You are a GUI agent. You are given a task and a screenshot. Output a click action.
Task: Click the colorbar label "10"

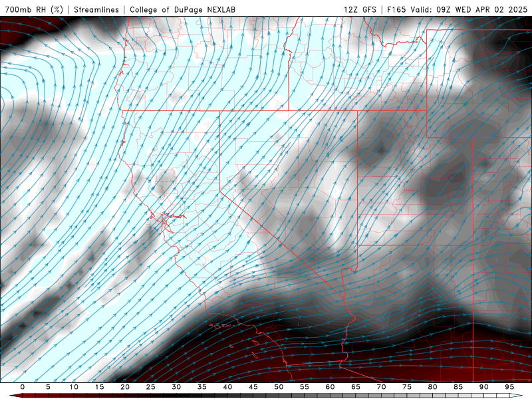point(74,387)
